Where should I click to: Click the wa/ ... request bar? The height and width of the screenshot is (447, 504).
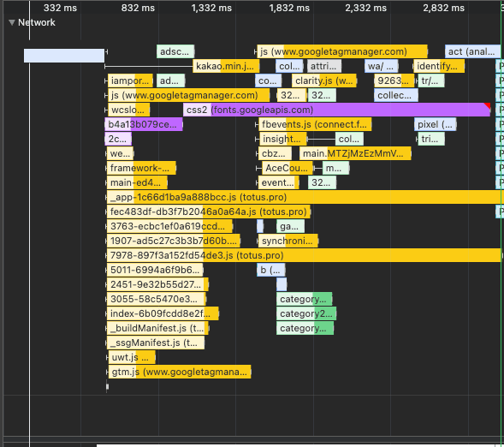[x=382, y=66]
